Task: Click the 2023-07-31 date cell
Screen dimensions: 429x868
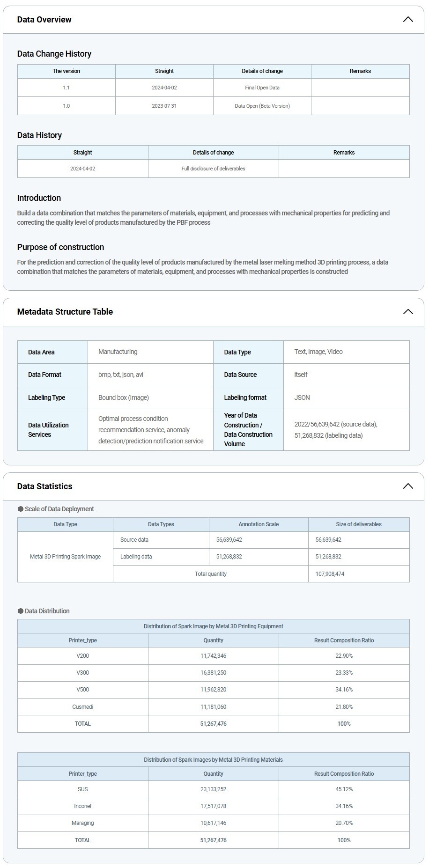Action: coord(164,106)
